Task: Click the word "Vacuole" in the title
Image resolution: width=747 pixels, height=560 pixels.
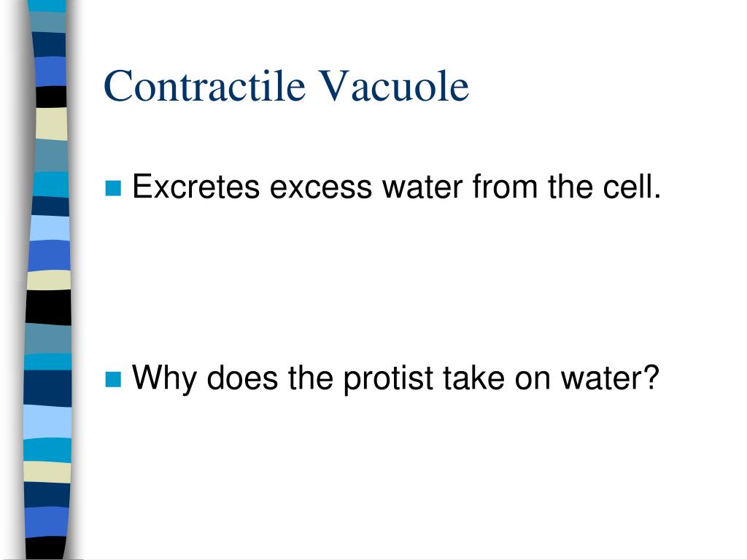Action: [394, 86]
